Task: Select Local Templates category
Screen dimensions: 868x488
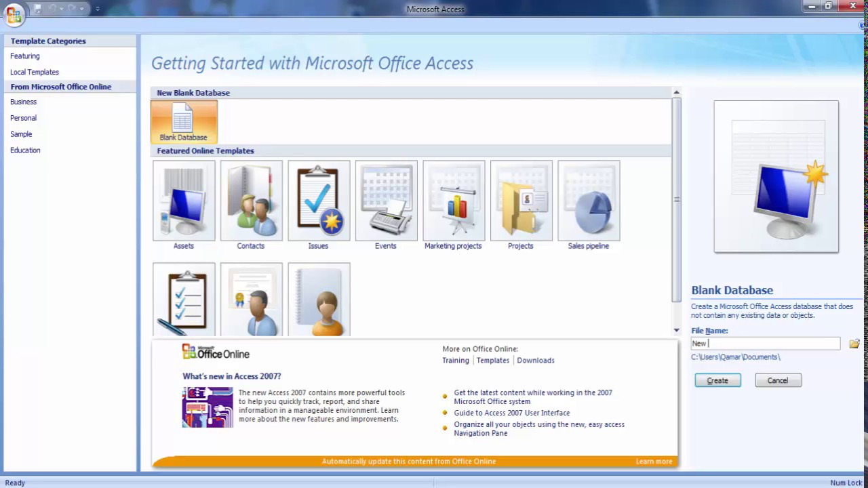Action: tap(35, 72)
